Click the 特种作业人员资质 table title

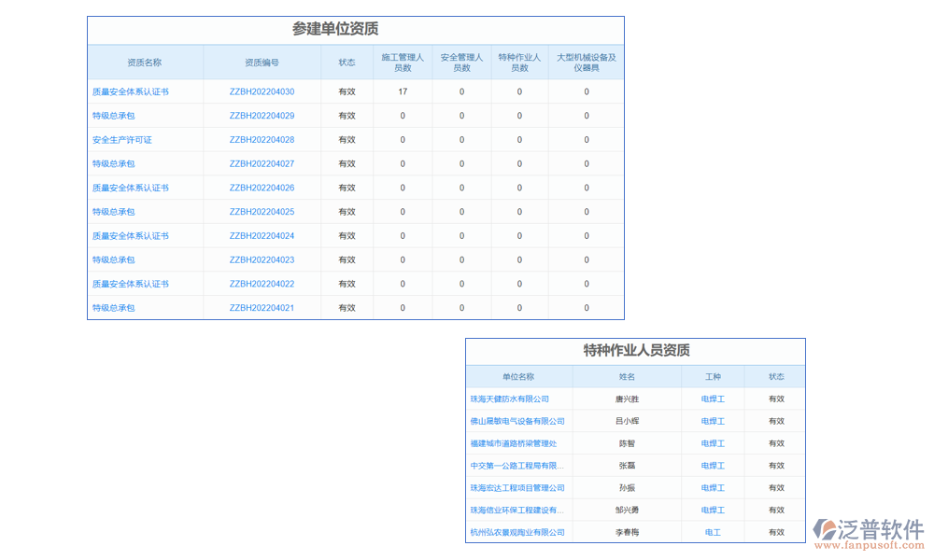click(635, 350)
